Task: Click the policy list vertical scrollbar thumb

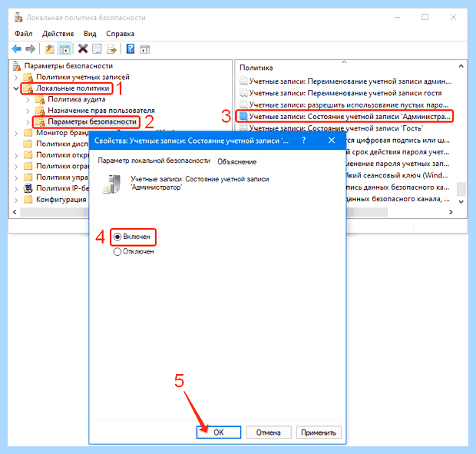Action: click(461, 188)
